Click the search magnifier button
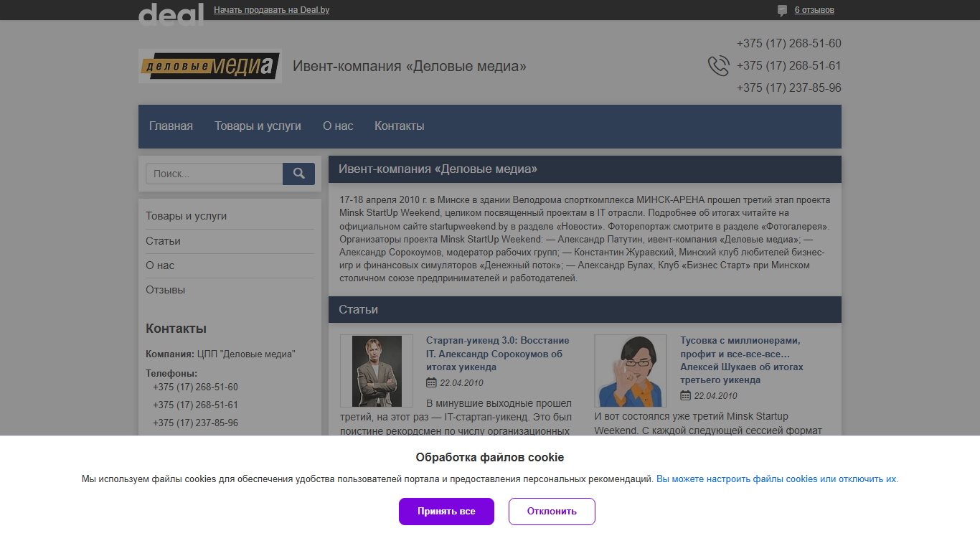The image size is (980, 551). 298,174
